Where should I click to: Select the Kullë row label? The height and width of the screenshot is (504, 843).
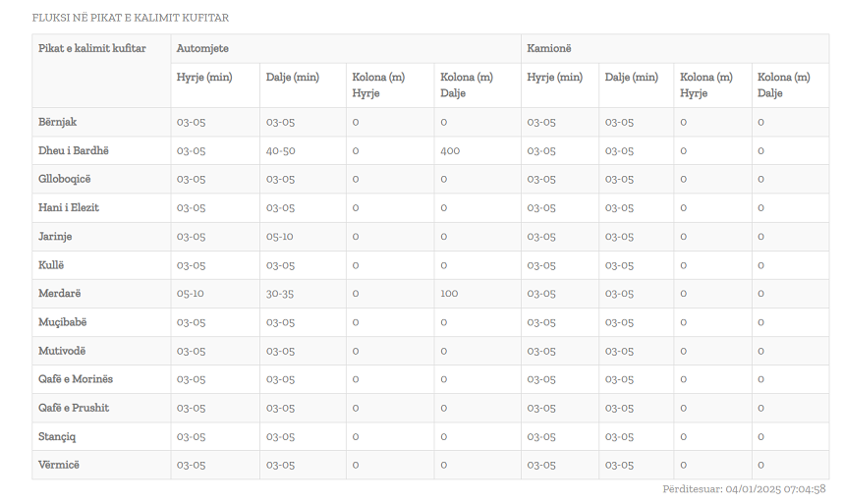pos(51,265)
